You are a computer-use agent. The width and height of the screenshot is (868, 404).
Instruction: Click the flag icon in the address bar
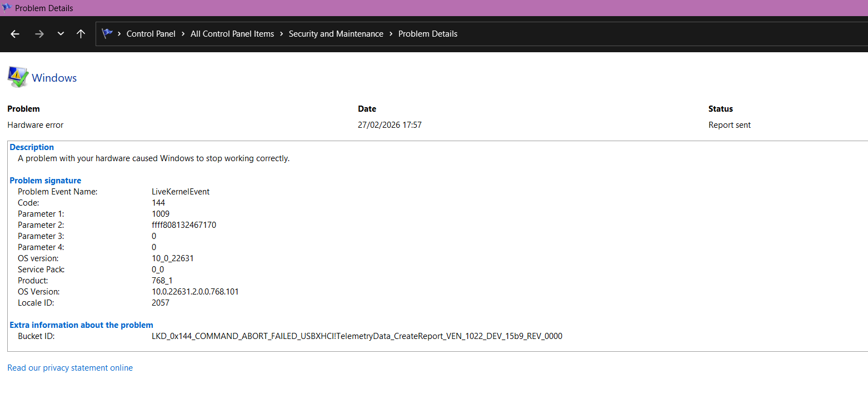pos(107,33)
